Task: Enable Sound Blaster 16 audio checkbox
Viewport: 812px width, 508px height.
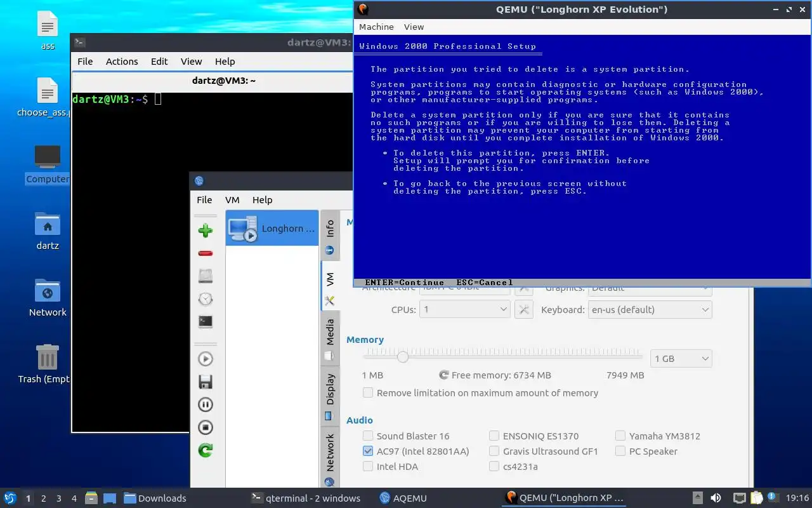Action: tap(368, 436)
